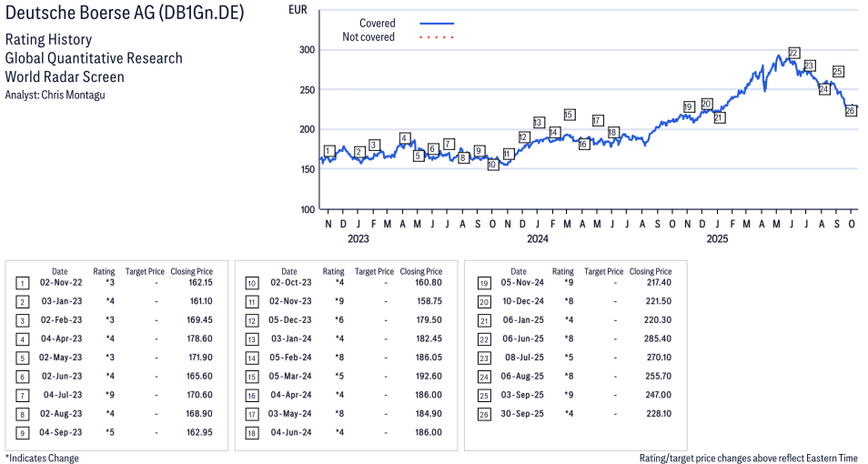The height and width of the screenshot is (464, 868).
Task: Select the numbered box 10 in the table
Action: pyautogui.click(x=249, y=283)
